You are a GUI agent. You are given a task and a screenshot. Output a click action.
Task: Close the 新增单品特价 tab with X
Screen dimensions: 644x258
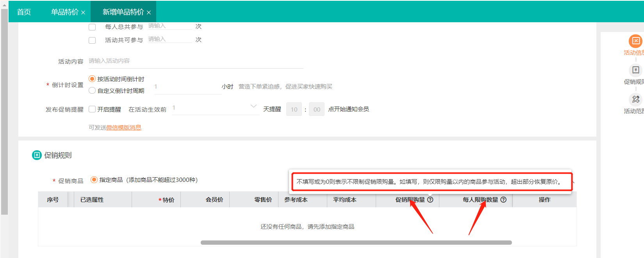[149, 12]
